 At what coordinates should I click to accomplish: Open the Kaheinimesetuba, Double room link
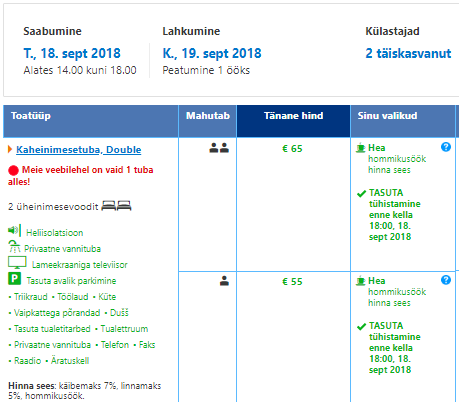pyautogui.click(x=79, y=150)
